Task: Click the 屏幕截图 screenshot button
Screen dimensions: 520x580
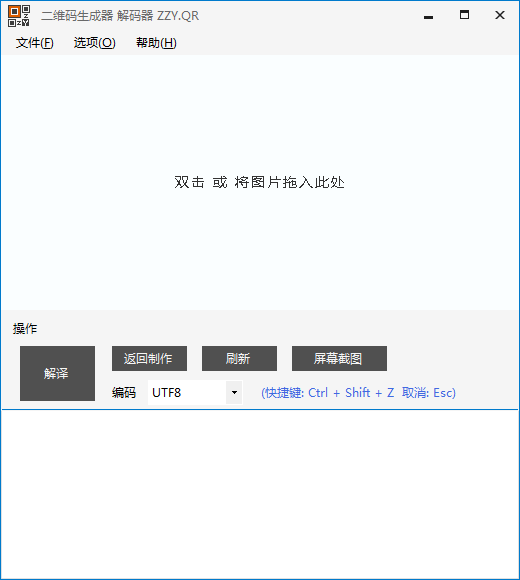Action: click(339, 358)
